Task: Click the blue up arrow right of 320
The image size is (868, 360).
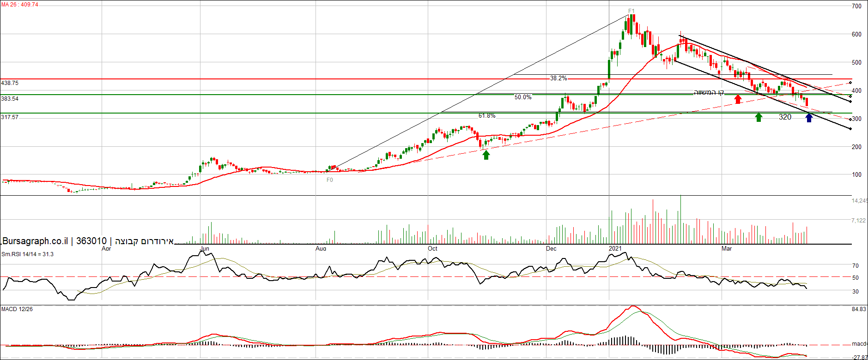Action: click(x=809, y=118)
